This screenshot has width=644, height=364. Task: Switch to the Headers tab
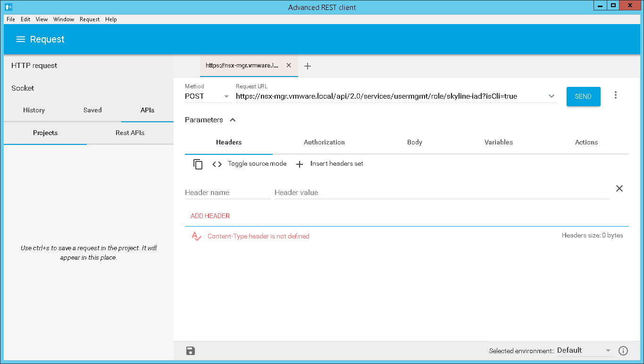tap(229, 142)
